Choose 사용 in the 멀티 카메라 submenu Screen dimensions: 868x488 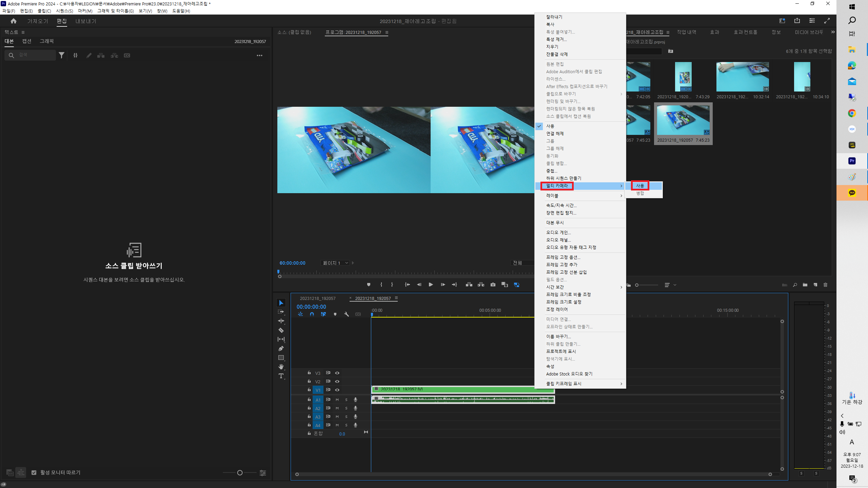point(640,186)
